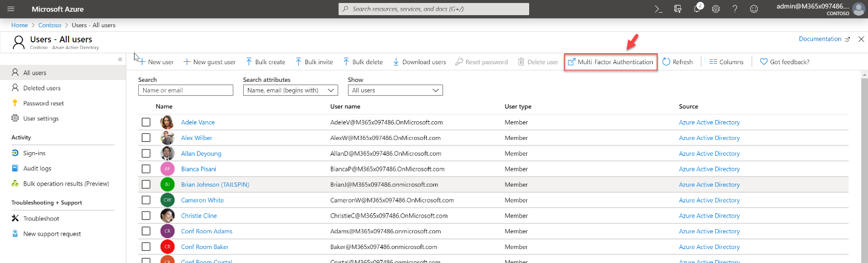Open the Directory and subscription filter icon

coord(678,9)
